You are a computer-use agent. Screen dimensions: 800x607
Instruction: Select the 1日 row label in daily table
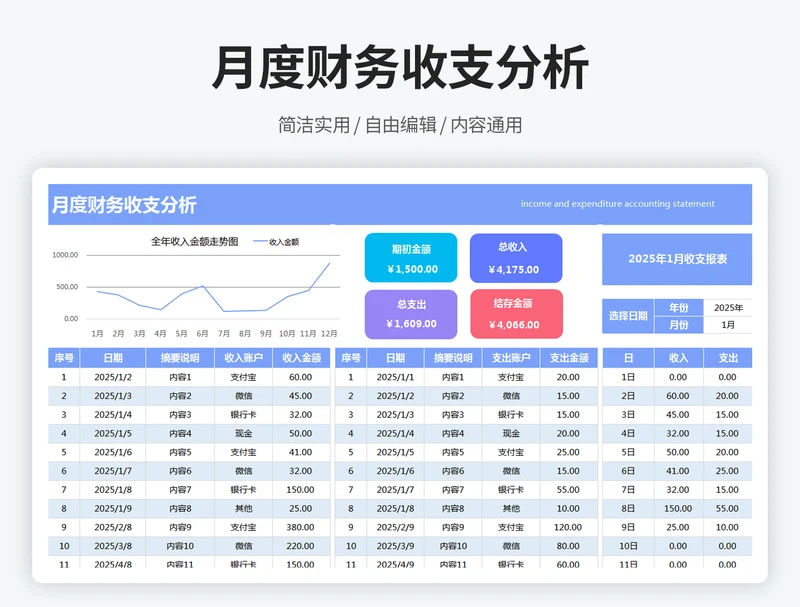coord(628,377)
